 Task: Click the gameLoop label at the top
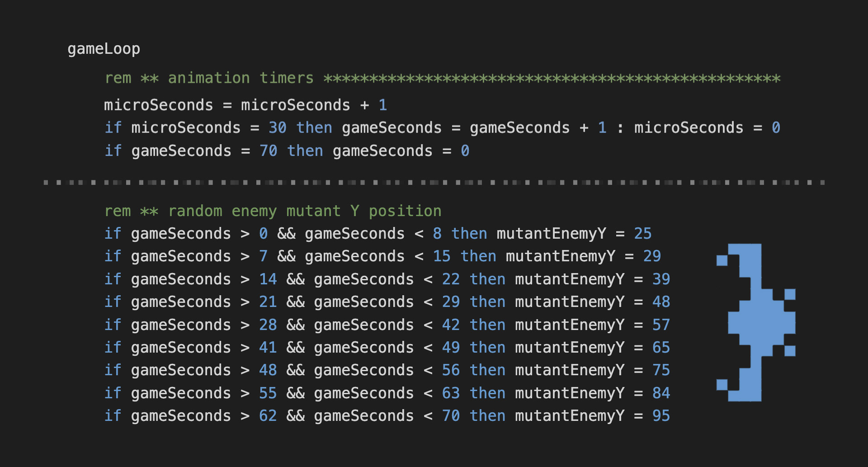(x=104, y=48)
